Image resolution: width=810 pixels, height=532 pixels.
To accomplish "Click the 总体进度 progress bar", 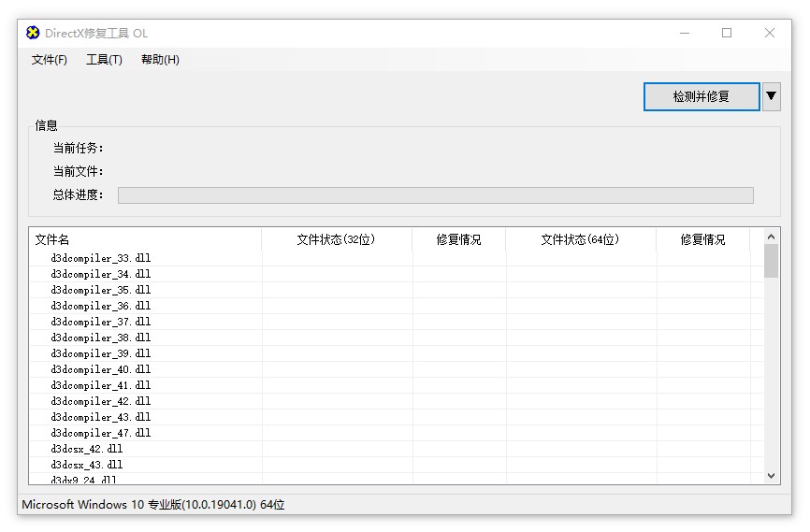I will click(x=436, y=195).
